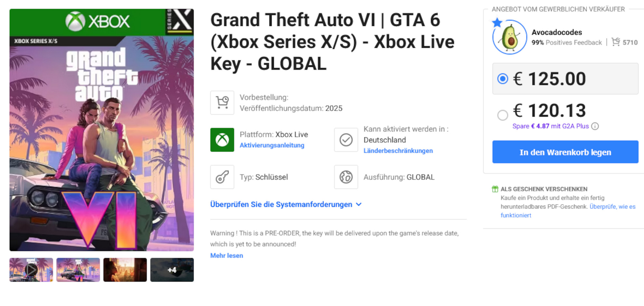Screen dimensions: 644x306
Task: Click the key icon beside Typ Schlüssel
Action: click(222, 177)
